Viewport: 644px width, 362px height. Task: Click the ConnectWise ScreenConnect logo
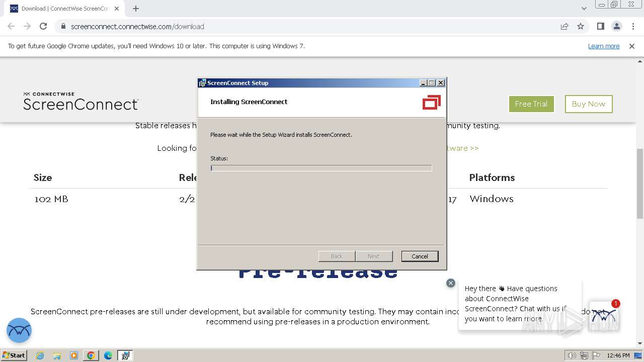(x=80, y=101)
